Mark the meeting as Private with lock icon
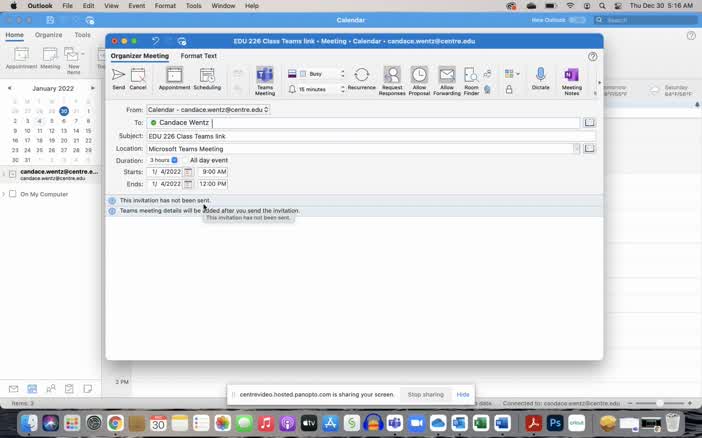This screenshot has width=702, height=438. tap(509, 90)
